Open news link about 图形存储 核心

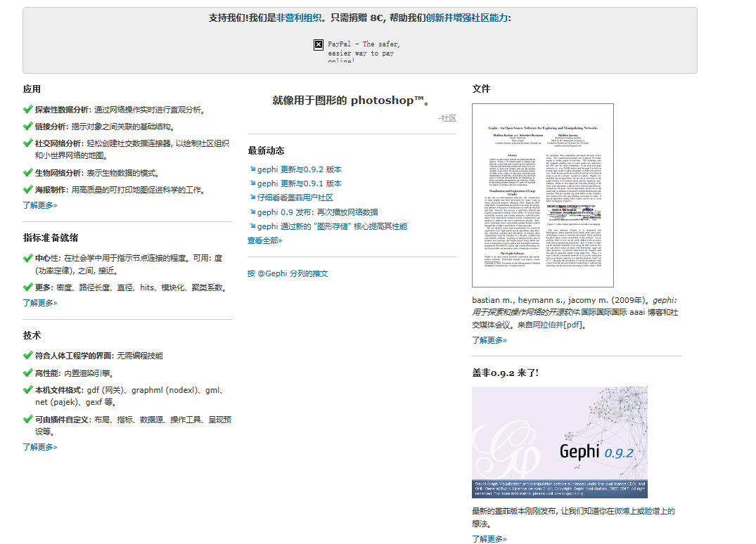(332, 226)
